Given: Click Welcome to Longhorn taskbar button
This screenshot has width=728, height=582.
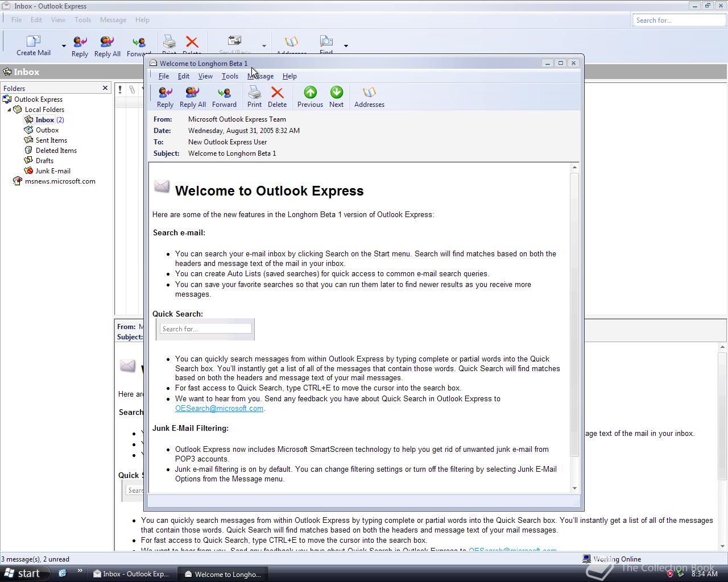Looking at the screenshot, I should 224,574.
